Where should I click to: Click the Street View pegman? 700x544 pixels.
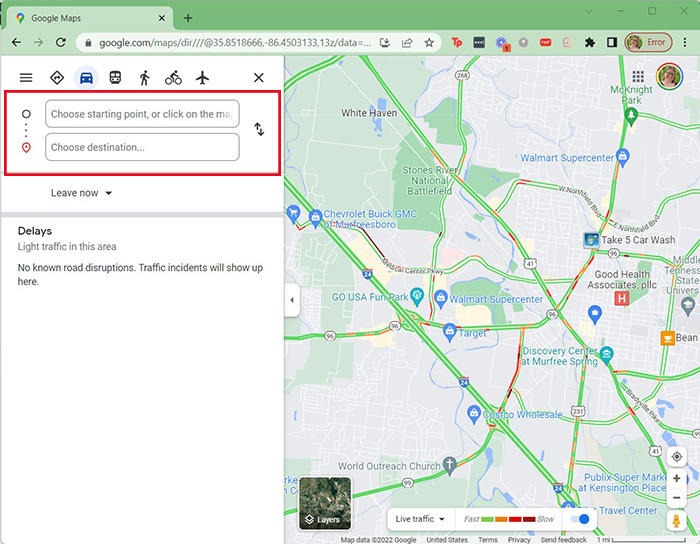click(676, 520)
